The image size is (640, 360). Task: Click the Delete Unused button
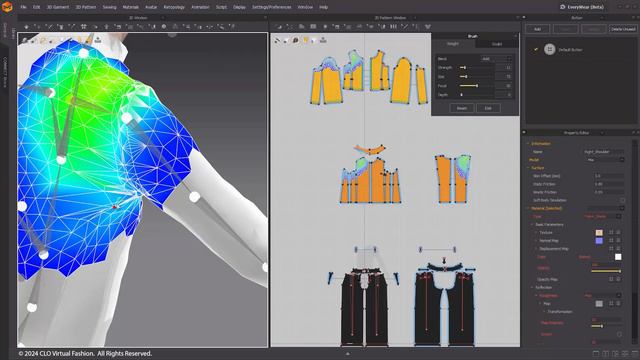(623, 29)
